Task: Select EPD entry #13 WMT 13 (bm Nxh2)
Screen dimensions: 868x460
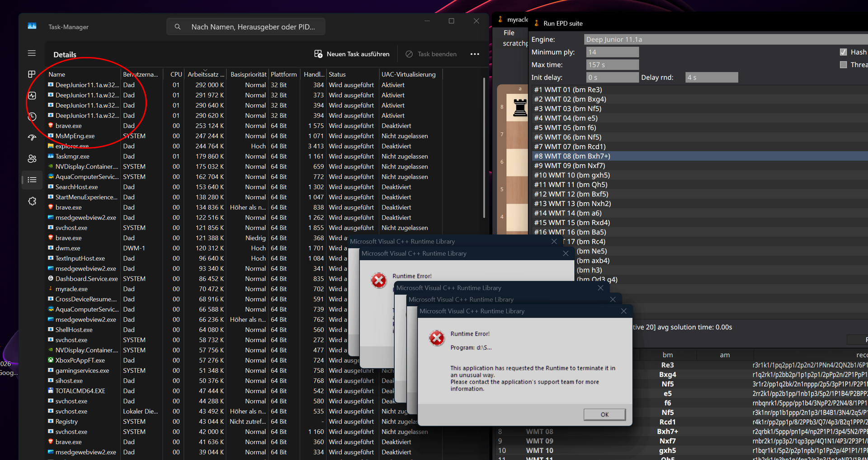Action: [x=700, y=203]
